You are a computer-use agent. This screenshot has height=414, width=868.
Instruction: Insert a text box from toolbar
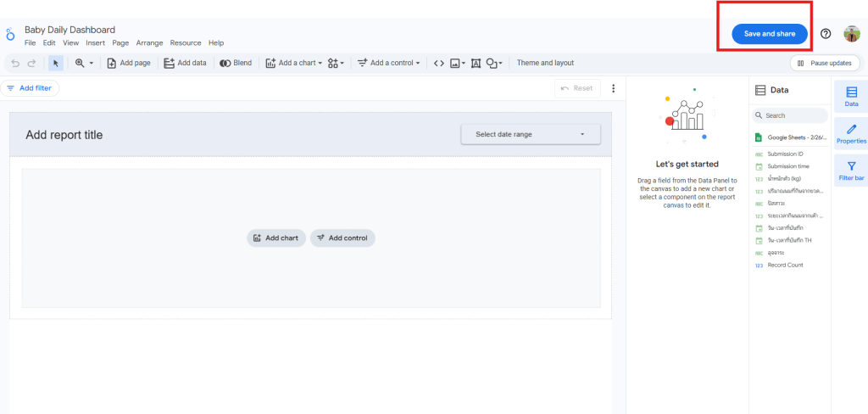476,63
